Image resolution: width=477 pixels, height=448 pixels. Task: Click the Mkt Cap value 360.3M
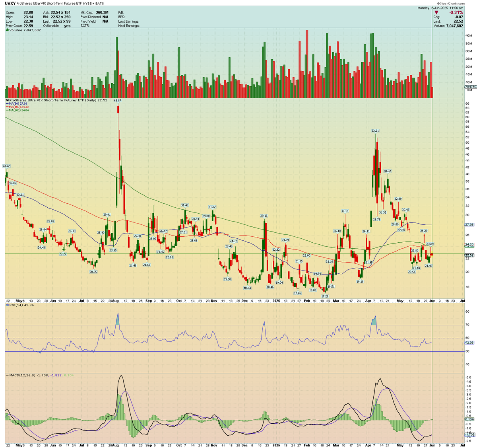point(102,13)
